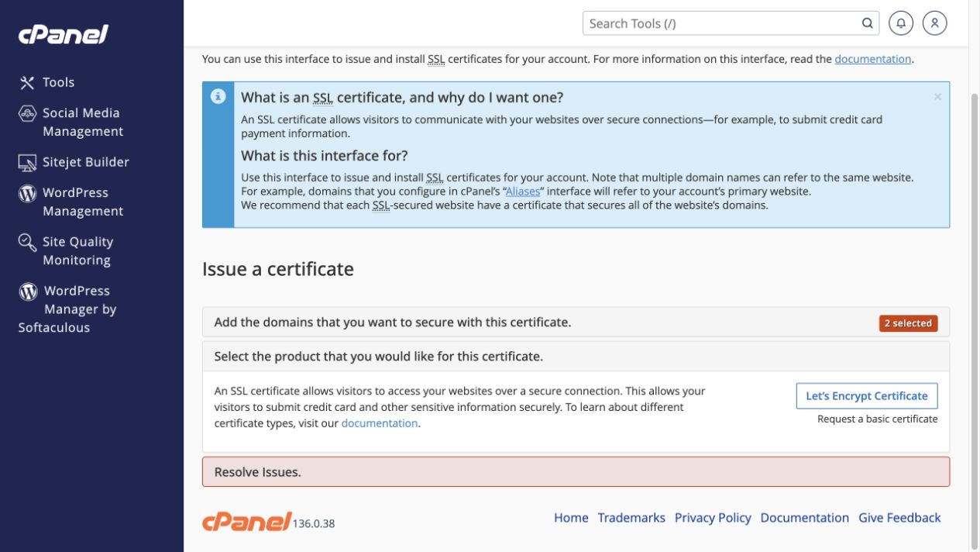The image size is (980, 552).
Task: Click the cPanel footer logo
Action: (247, 522)
